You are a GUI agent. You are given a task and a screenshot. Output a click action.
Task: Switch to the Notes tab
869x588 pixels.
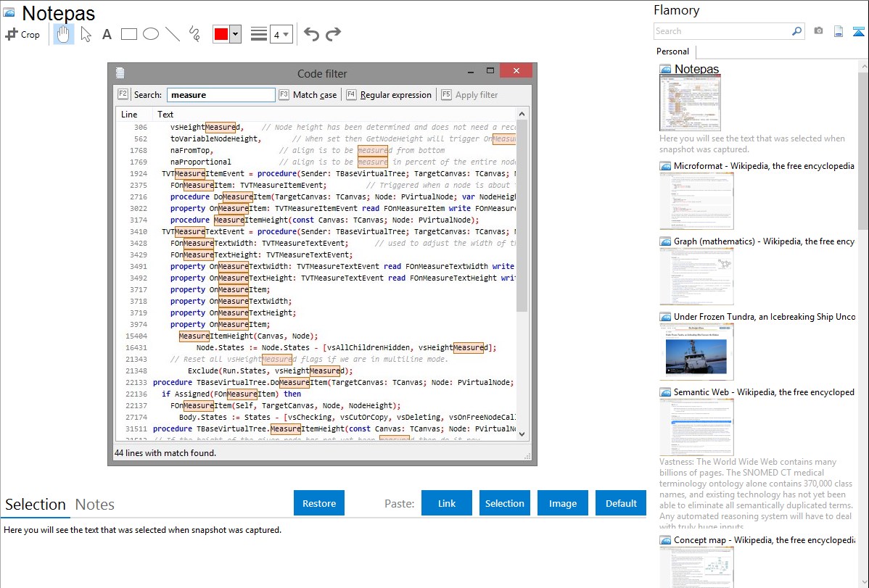[95, 505]
